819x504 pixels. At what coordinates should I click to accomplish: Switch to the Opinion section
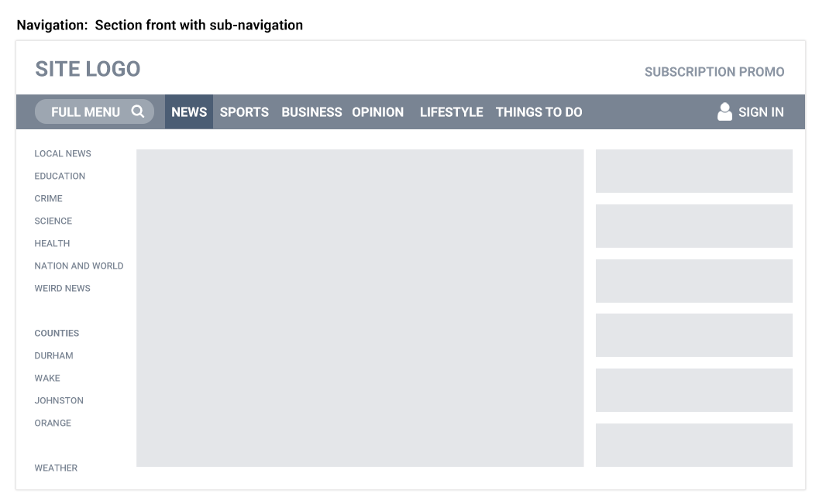tap(377, 111)
